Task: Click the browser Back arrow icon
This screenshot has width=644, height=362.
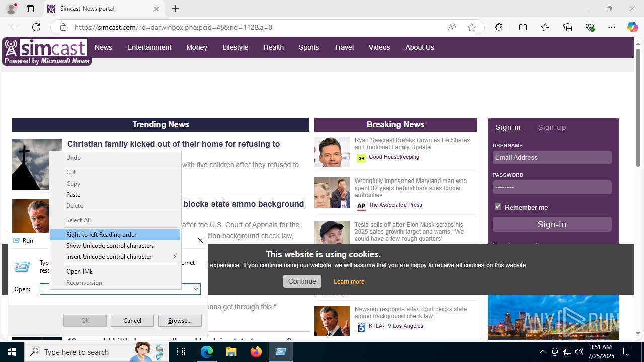Action: [14, 27]
